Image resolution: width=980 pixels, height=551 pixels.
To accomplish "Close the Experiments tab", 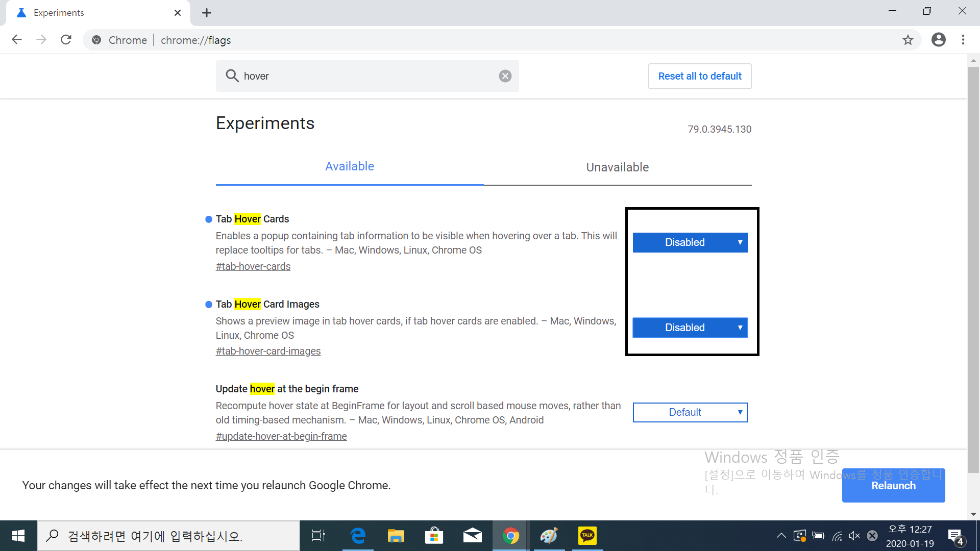I will (178, 13).
